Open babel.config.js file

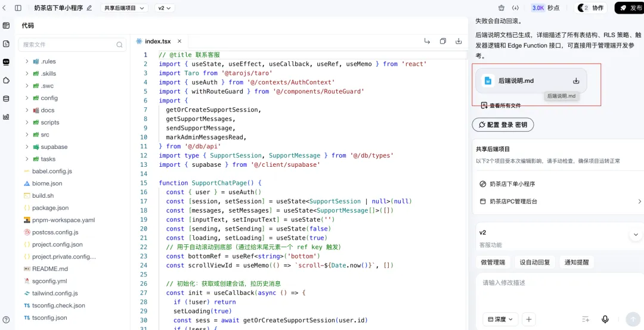point(52,171)
